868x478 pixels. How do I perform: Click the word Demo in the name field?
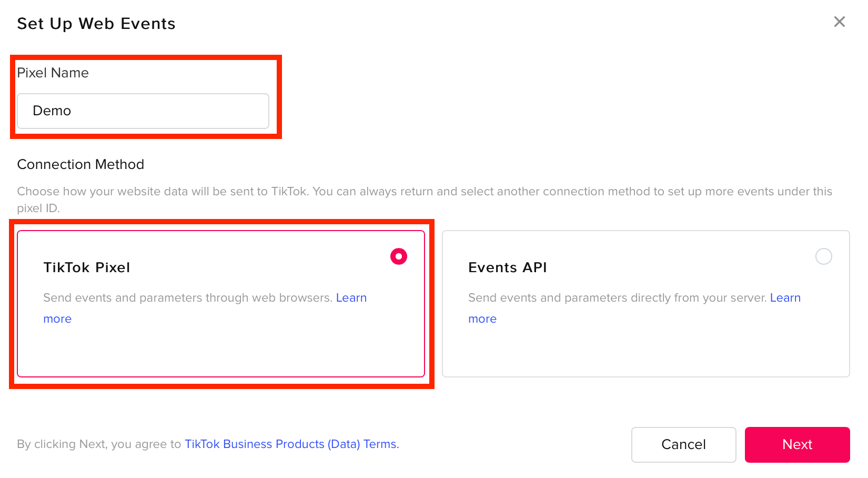52,111
